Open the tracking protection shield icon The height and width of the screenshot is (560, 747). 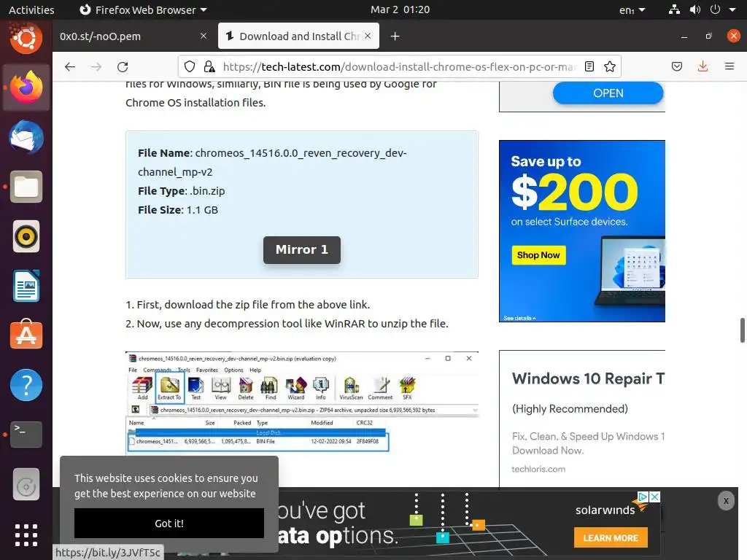tap(190, 66)
